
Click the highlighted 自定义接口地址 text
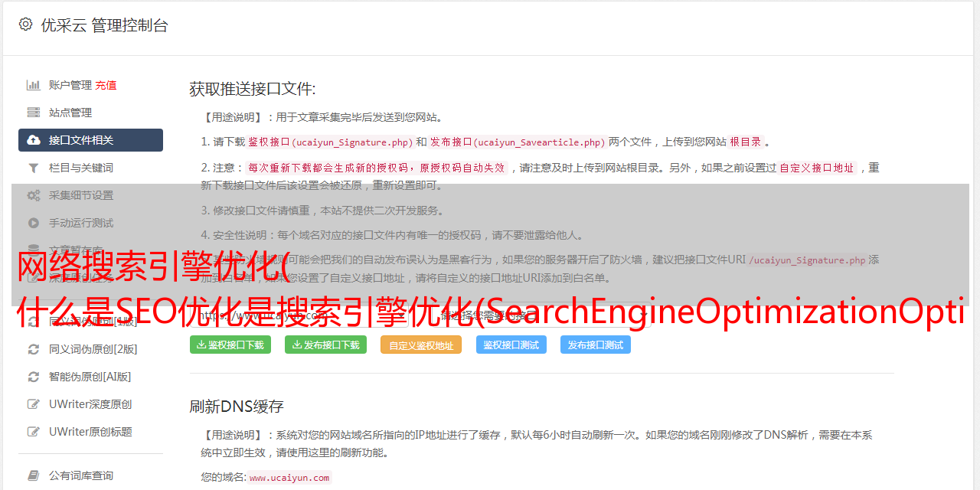[x=816, y=168]
